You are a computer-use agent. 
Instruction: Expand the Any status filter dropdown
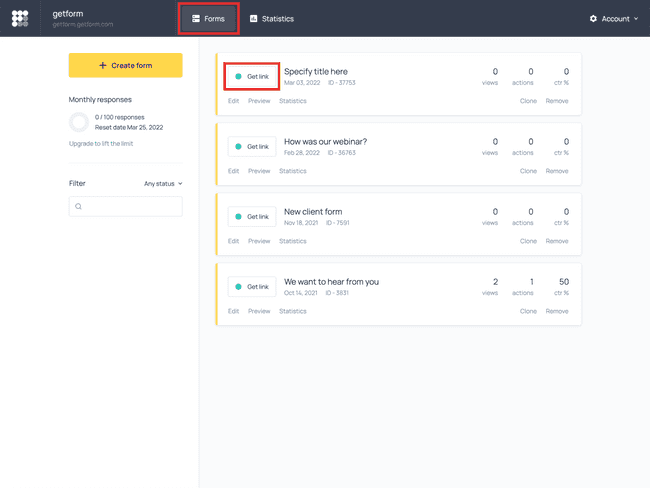163,183
